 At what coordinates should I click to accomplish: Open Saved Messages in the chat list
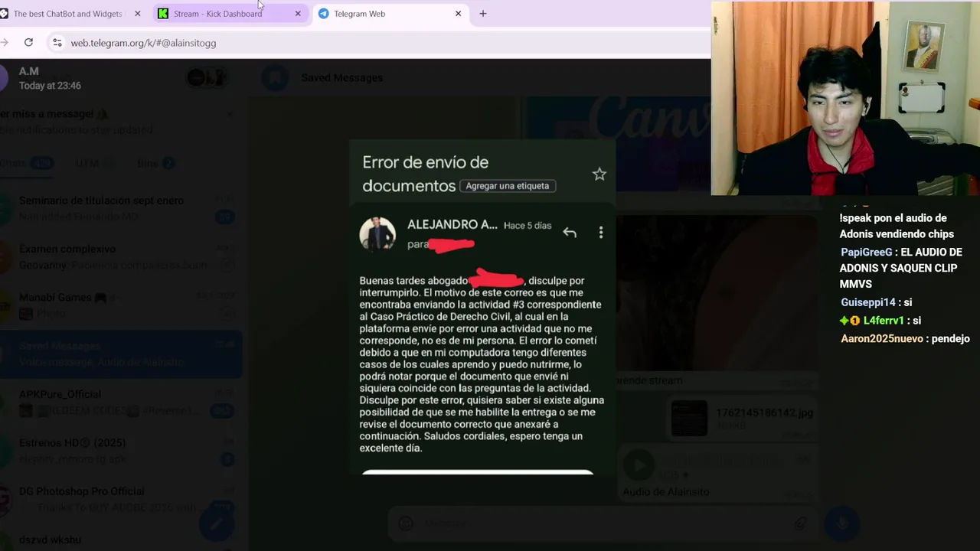pos(121,354)
